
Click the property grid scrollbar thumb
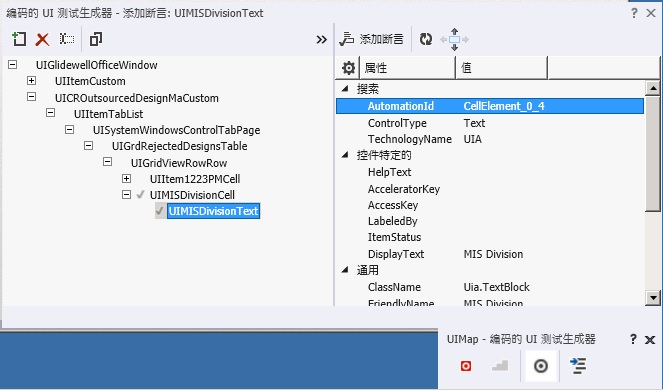coord(653,153)
